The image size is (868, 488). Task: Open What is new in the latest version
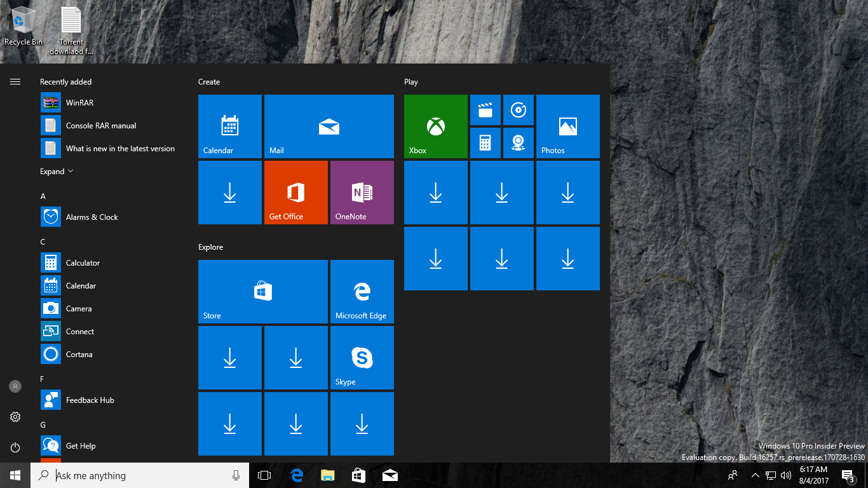[112, 148]
